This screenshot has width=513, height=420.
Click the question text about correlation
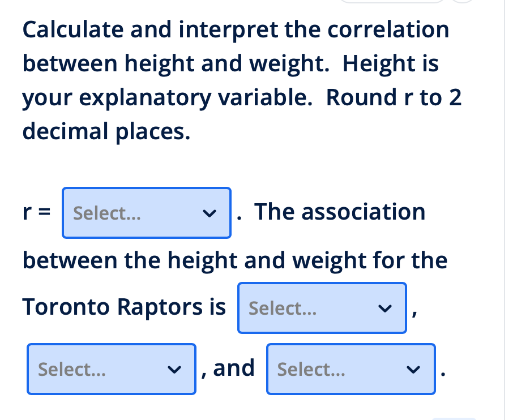tap(238, 79)
